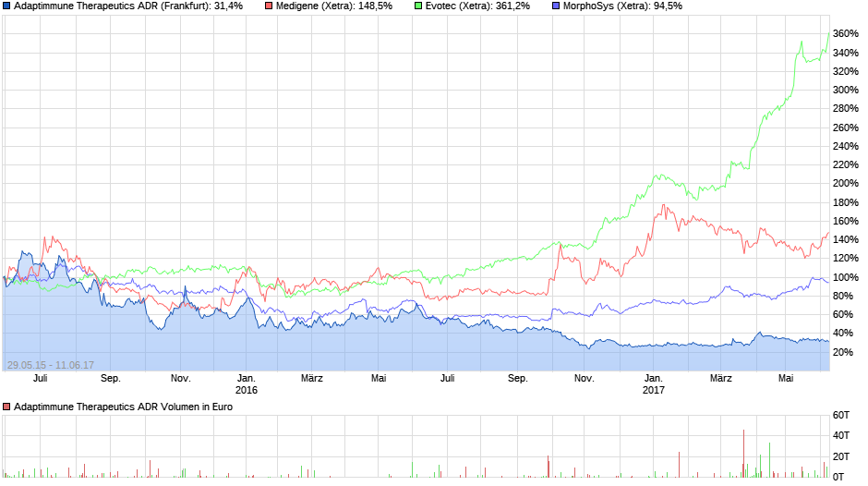
Task: Click the 340% axis label
Action: click(845, 53)
